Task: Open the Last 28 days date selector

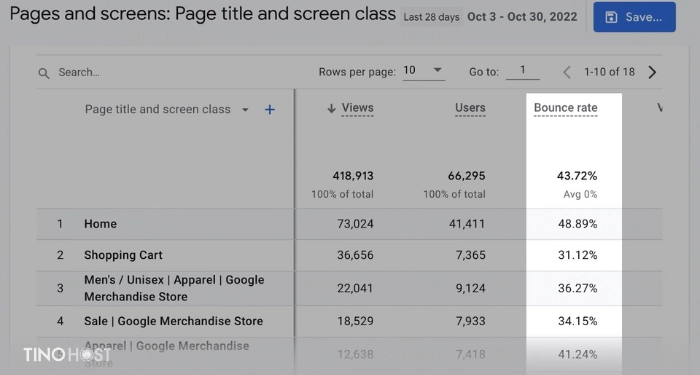Action: 431,17
